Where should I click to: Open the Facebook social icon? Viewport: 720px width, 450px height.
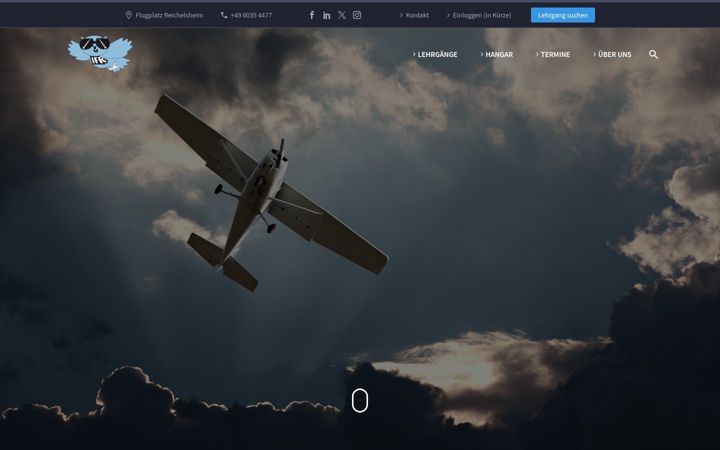(x=312, y=15)
